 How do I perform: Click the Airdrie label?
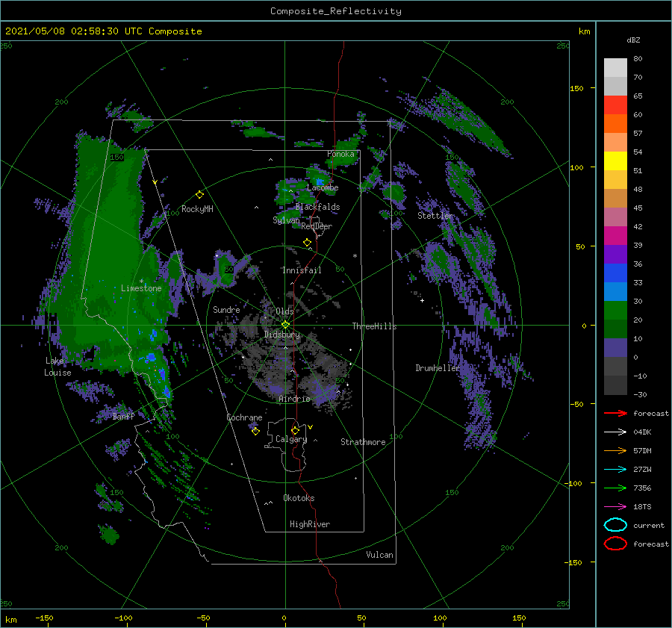tap(294, 399)
